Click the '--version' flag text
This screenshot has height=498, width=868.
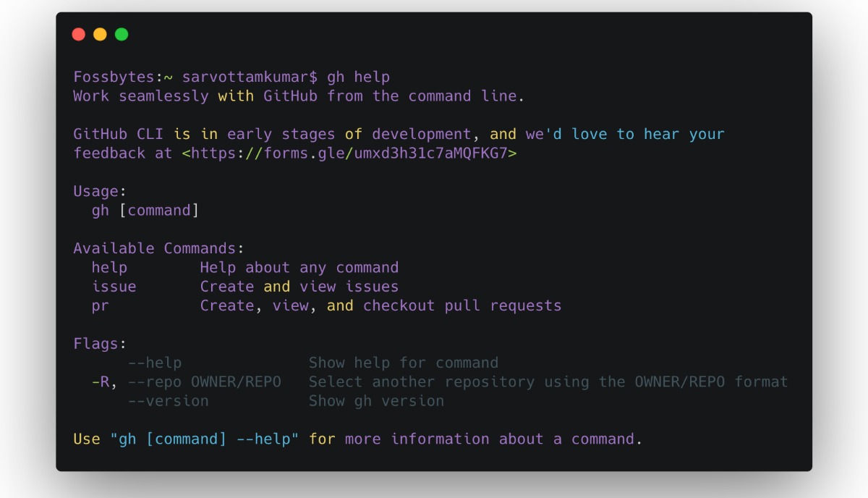click(166, 400)
